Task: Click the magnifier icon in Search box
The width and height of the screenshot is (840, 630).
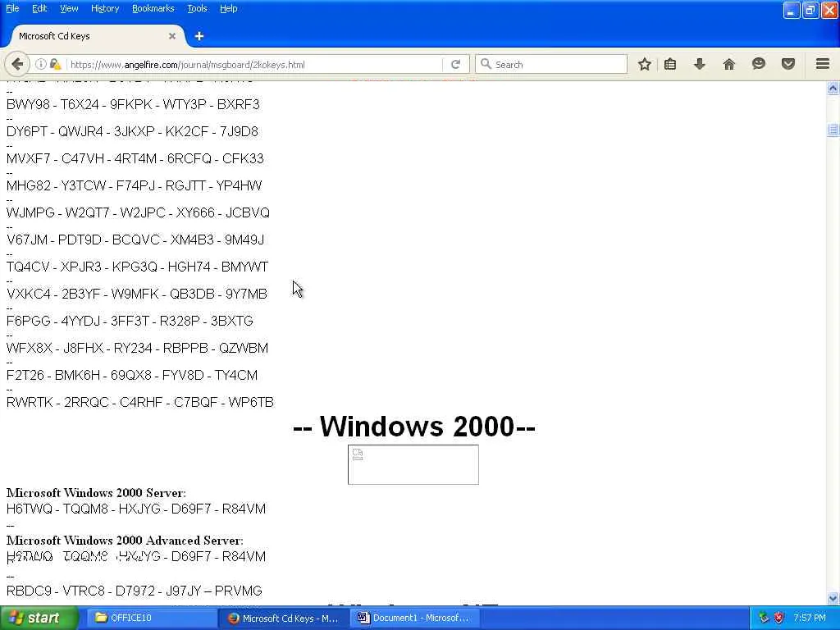Action: click(x=486, y=64)
